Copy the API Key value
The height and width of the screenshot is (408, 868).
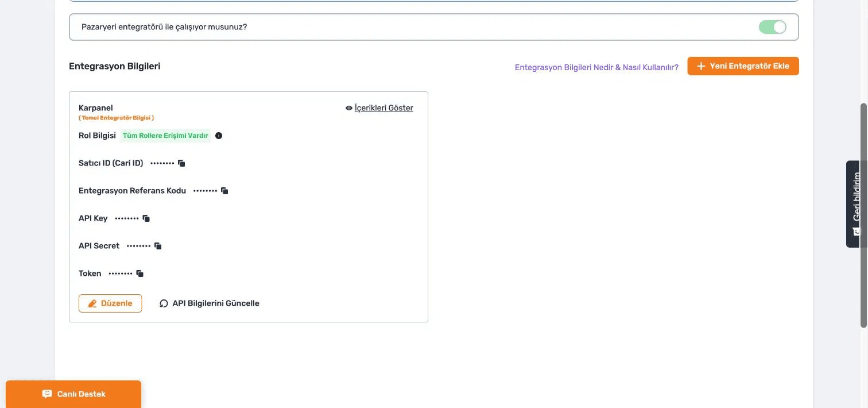(146, 218)
